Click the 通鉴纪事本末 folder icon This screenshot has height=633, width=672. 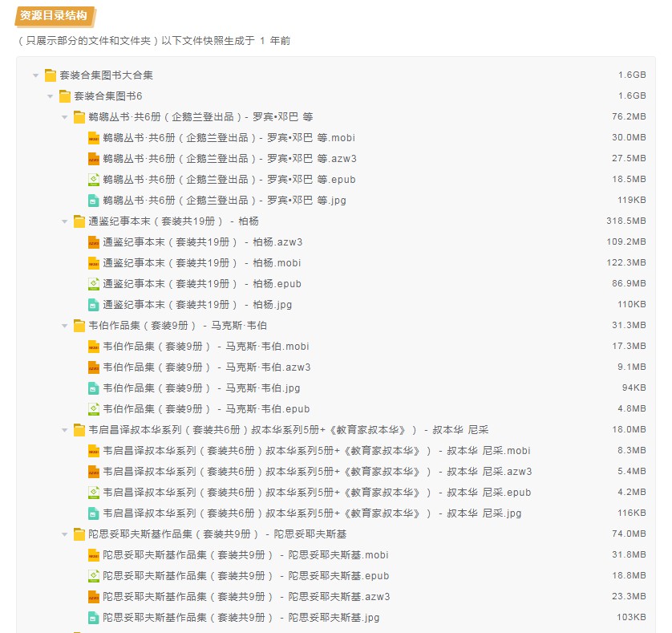[79, 221]
